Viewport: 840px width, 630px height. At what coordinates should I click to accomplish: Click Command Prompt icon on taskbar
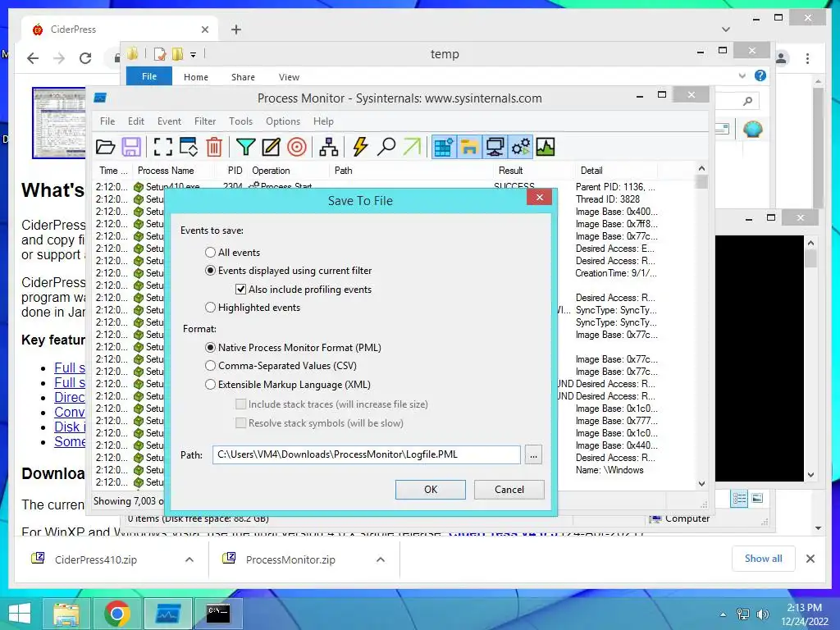pyautogui.click(x=218, y=614)
